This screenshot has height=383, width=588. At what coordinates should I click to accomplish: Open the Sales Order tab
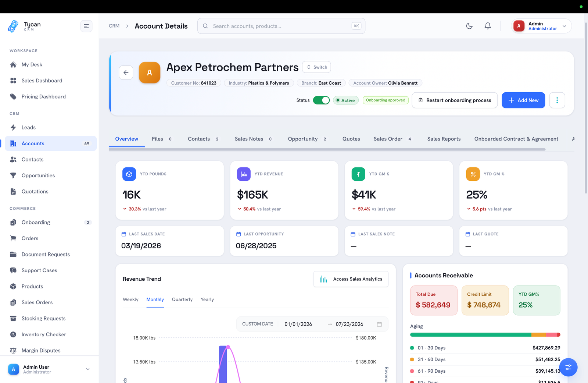[x=392, y=139]
